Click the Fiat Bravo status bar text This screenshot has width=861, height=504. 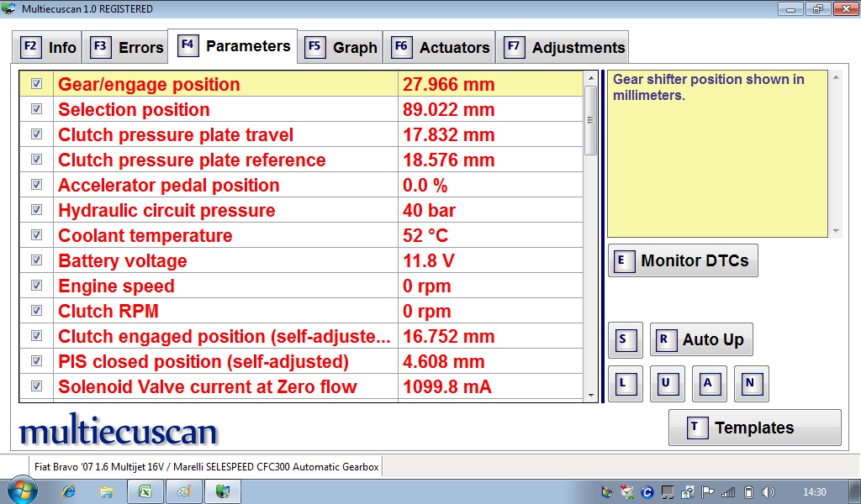point(207,467)
